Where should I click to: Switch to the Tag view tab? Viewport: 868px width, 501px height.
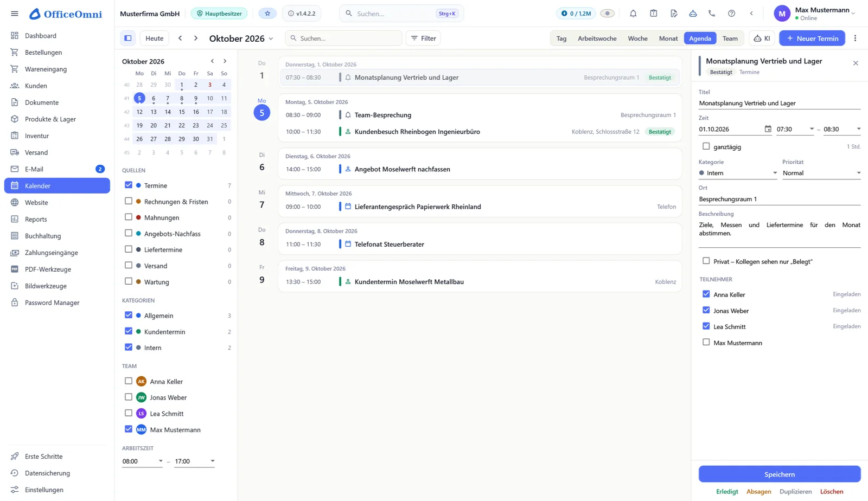[561, 38]
